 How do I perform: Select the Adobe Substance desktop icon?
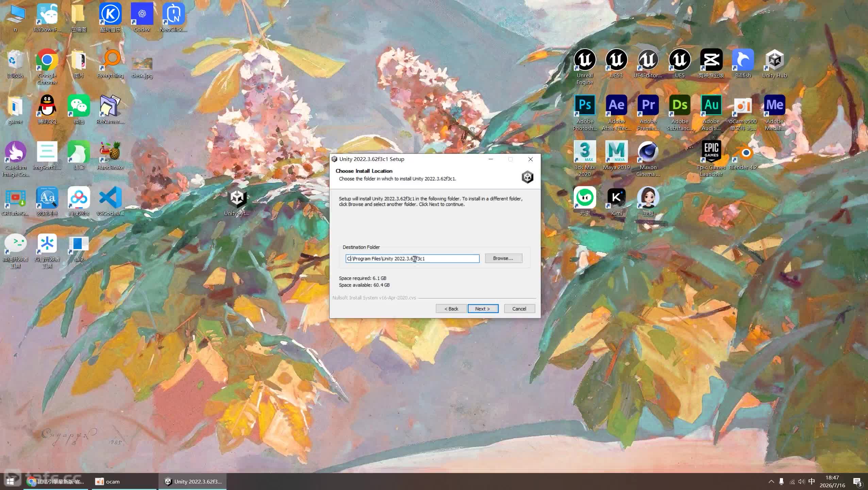coord(680,113)
